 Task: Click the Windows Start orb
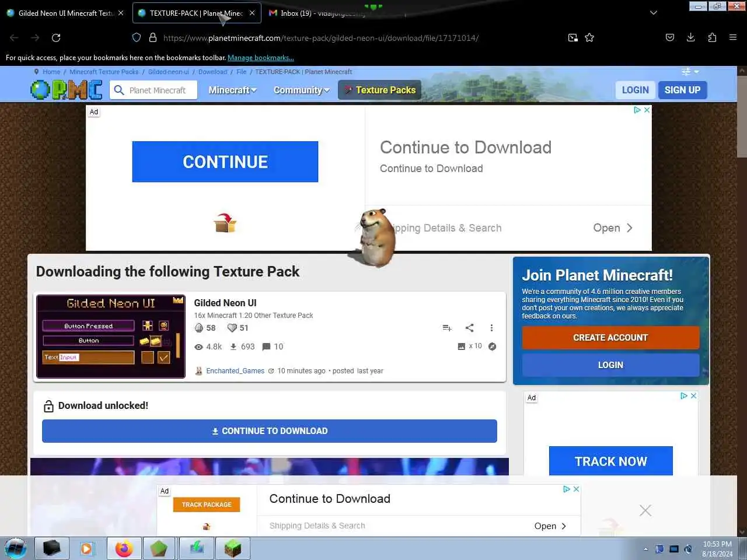16,549
